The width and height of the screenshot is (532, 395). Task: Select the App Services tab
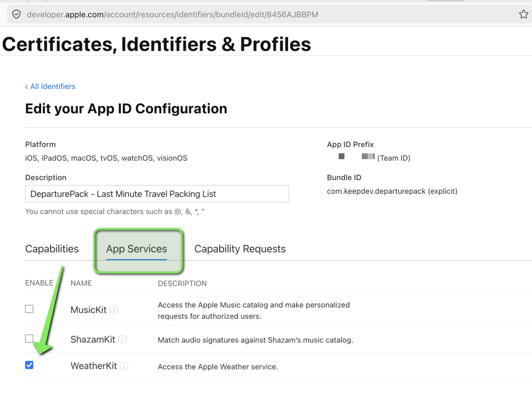(x=136, y=249)
